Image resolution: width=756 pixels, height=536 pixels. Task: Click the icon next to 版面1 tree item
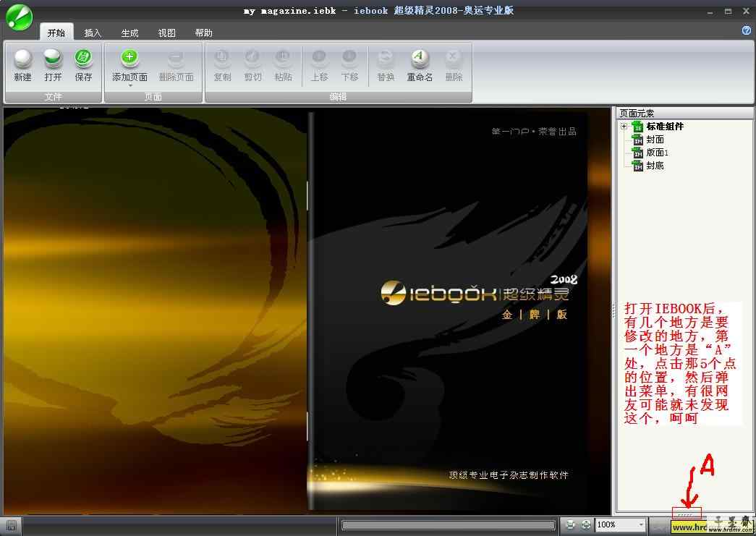[638, 153]
